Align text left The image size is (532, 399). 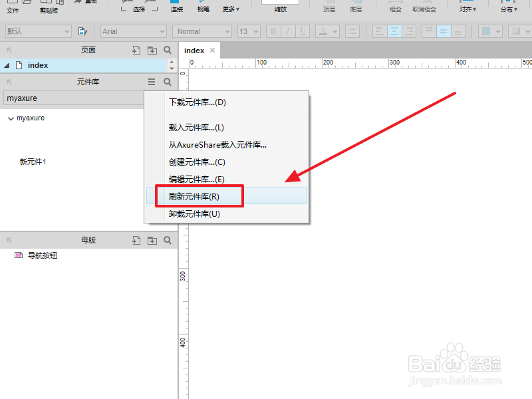point(380,31)
